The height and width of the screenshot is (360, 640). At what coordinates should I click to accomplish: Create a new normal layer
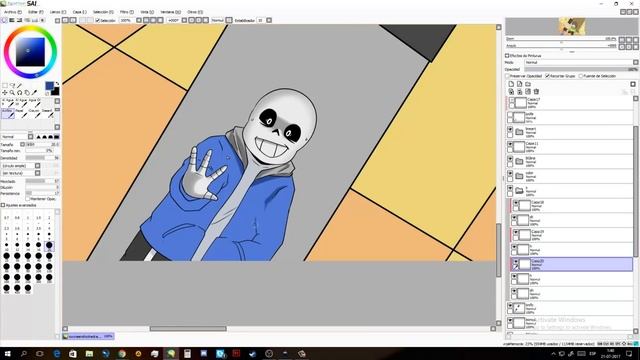(511, 84)
